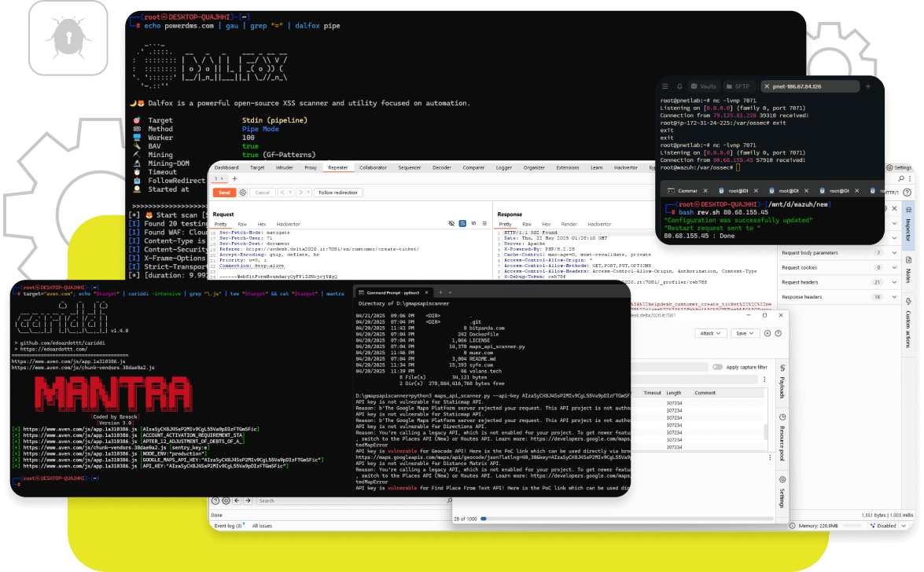Click the back arrow in bottom search bar
Viewport: 924px width, 572px height.
(237, 500)
